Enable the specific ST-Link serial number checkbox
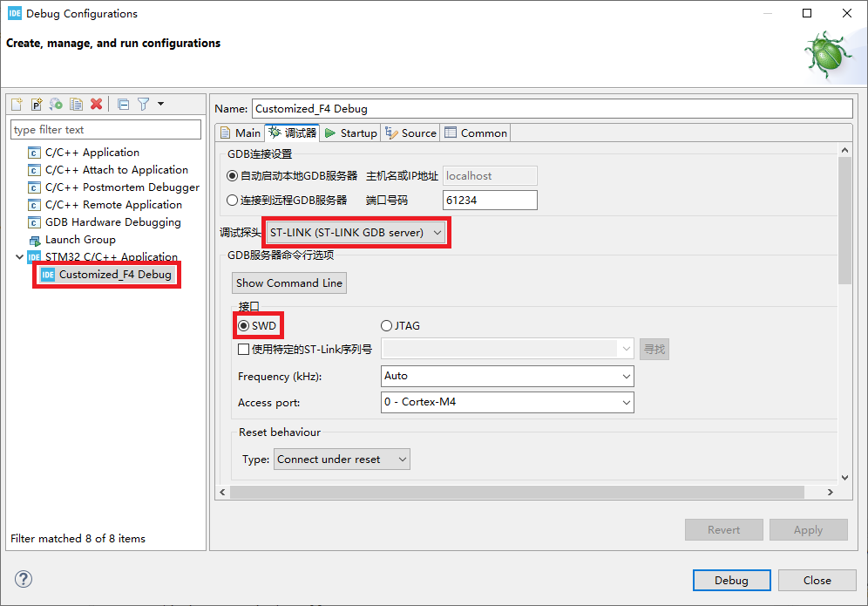 (244, 350)
